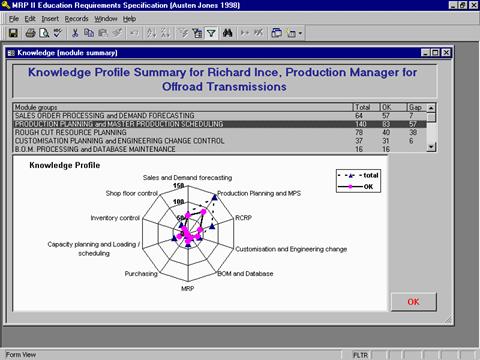
Task: Click the Knowledge Profile chart title
Action: point(65,165)
